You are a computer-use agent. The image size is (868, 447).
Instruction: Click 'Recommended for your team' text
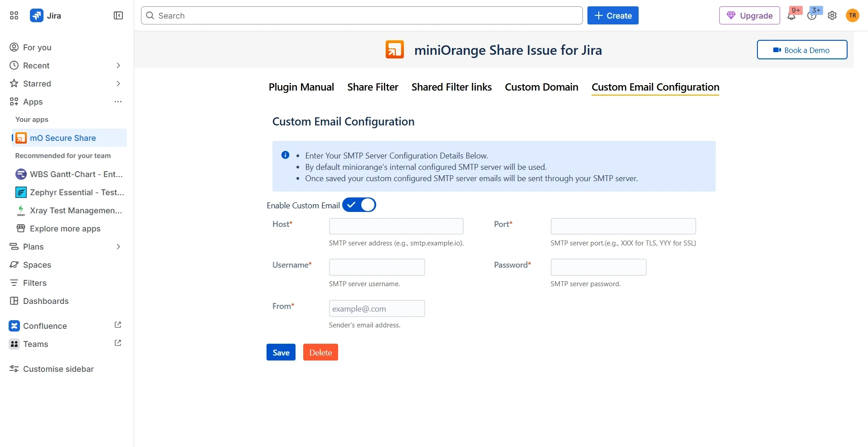[x=63, y=155]
